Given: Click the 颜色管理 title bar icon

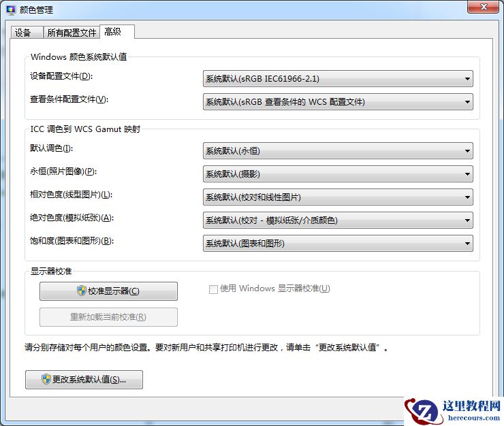Looking at the screenshot, I should 11,10.
